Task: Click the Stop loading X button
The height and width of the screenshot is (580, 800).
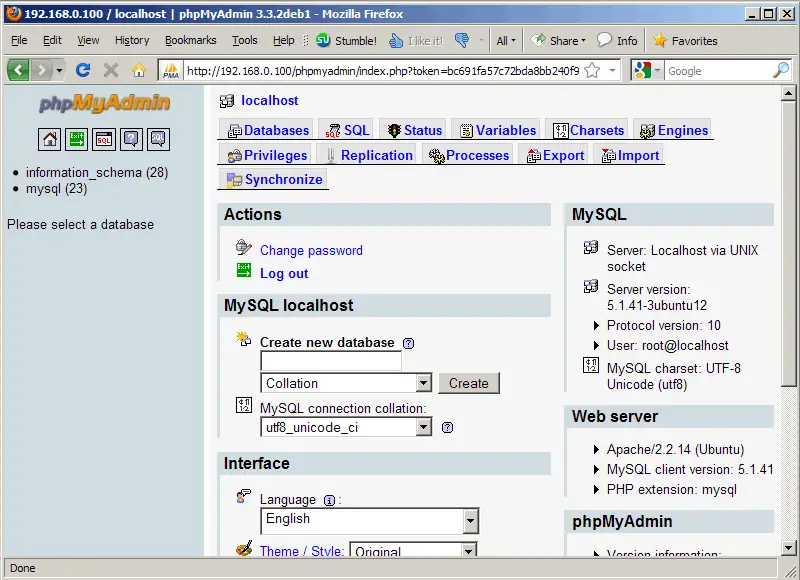Action: point(111,70)
